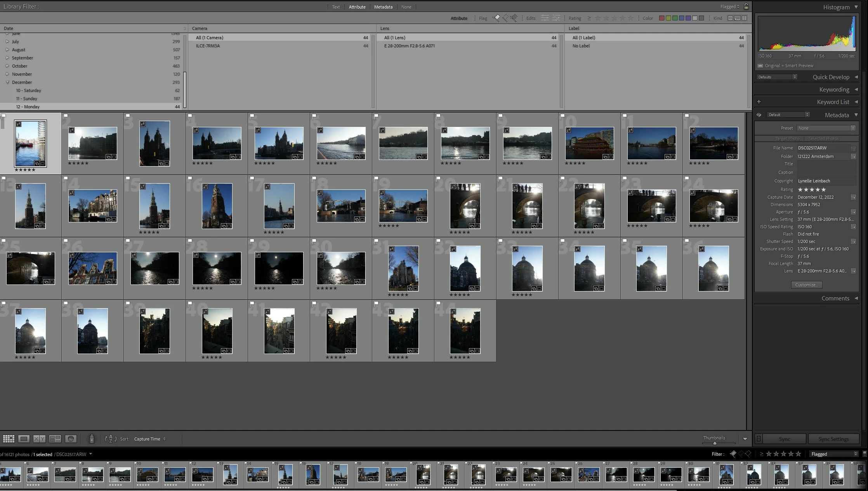The image size is (868, 491).
Task: Select the Text filter tab
Action: [x=336, y=7]
